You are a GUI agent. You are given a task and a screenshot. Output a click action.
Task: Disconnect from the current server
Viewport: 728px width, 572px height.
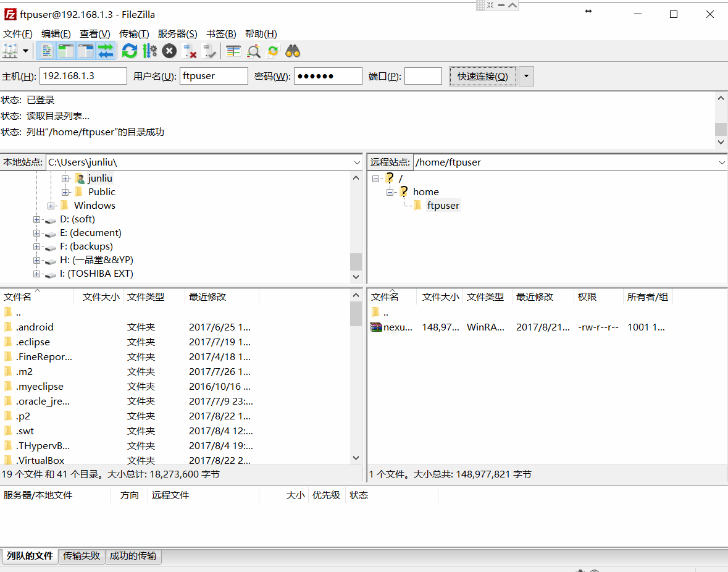click(x=190, y=51)
